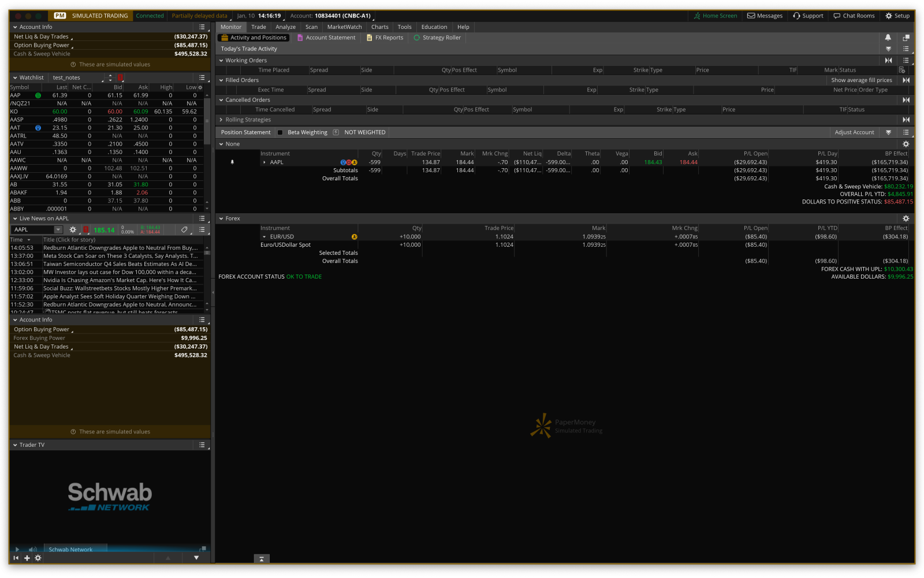Expand the Rolling Strategies section
The height and width of the screenshot is (578, 924).
pyautogui.click(x=221, y=120)
